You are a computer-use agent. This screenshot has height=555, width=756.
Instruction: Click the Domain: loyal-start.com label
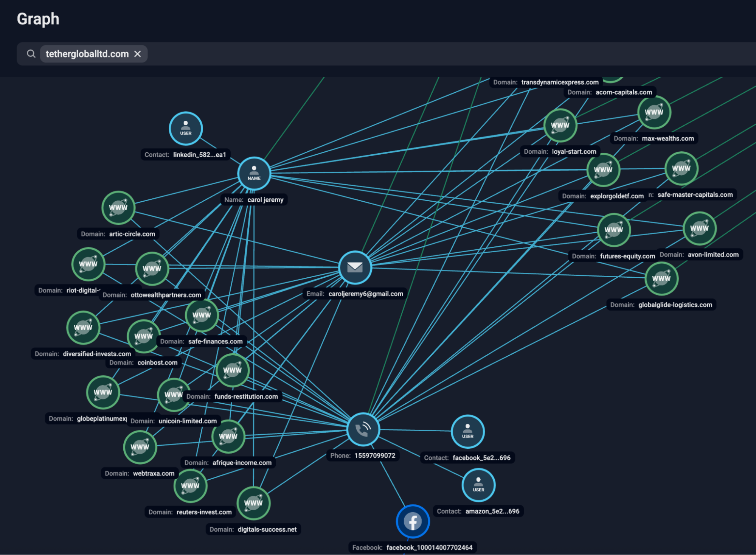[x=560, y=152]
